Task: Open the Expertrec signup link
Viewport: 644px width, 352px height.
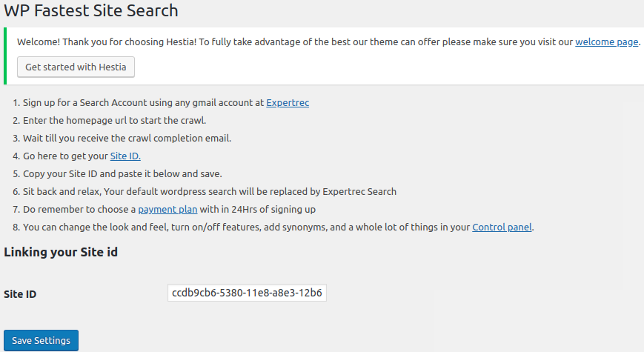Action: pos(288,103)
